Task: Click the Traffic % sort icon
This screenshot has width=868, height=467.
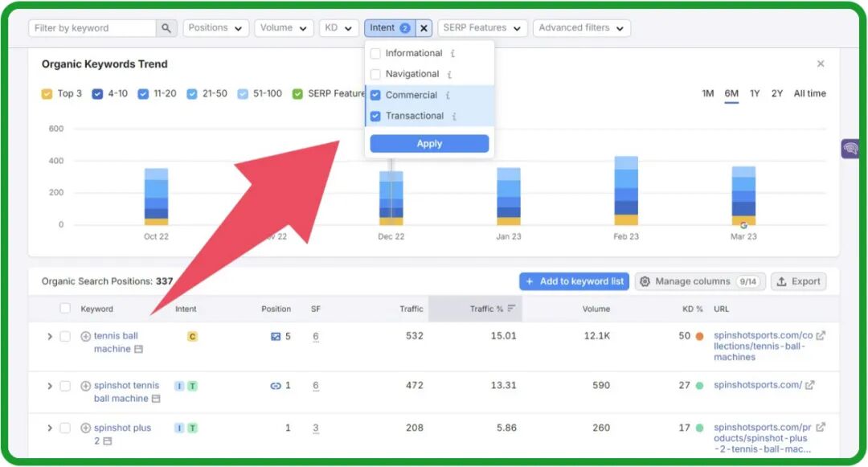Action: 511,309
